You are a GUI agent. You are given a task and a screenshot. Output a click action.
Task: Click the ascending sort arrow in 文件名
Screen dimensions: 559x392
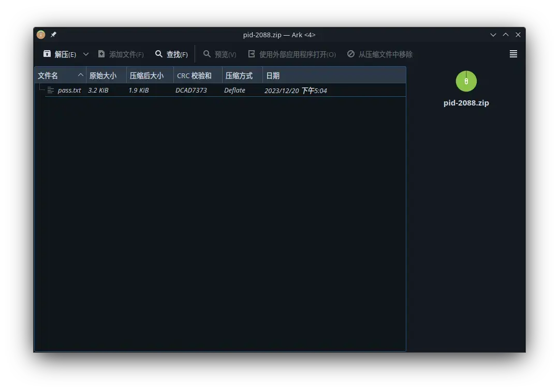click(x=80, y=75)
